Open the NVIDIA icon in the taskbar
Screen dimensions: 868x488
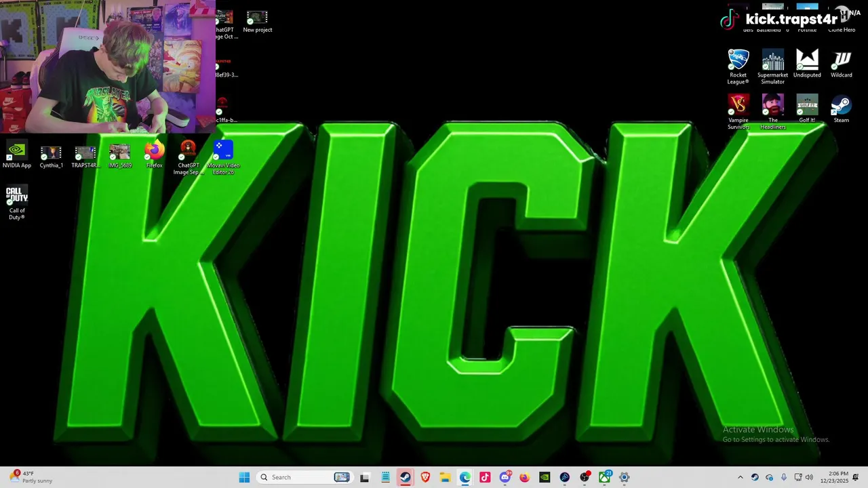pyautogui.click(x=545, y=477)
